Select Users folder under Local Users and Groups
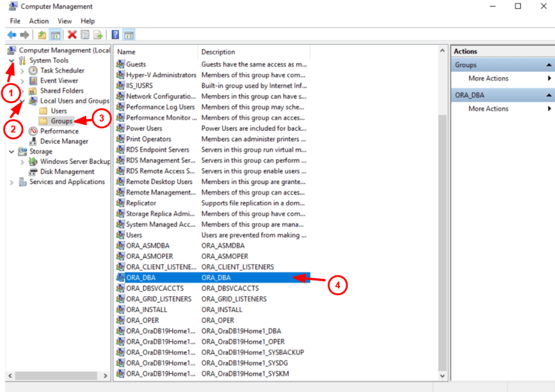Image resolution: width=555 pixels, height=392 pixels. (59, 111)
